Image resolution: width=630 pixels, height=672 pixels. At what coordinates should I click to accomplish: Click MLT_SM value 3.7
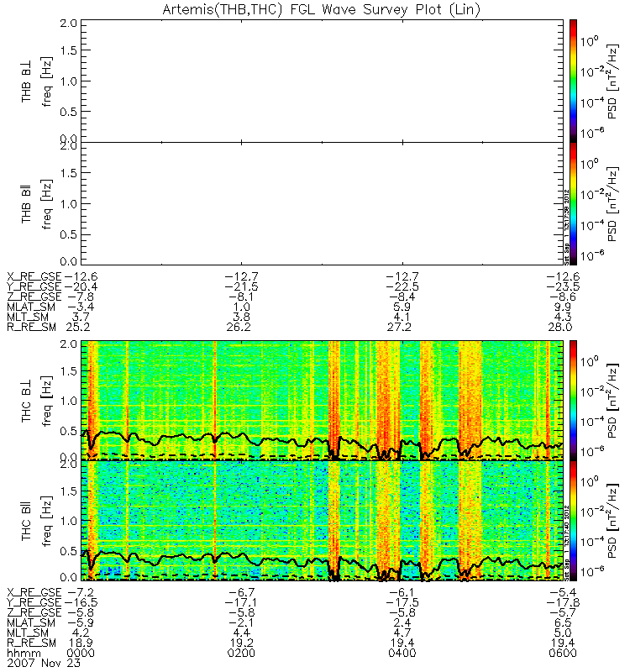81,318
